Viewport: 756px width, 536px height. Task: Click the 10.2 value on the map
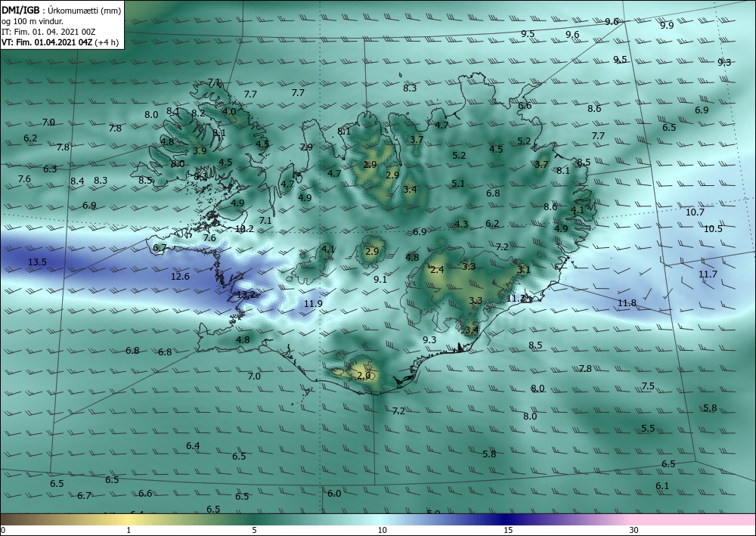[244, 229]
